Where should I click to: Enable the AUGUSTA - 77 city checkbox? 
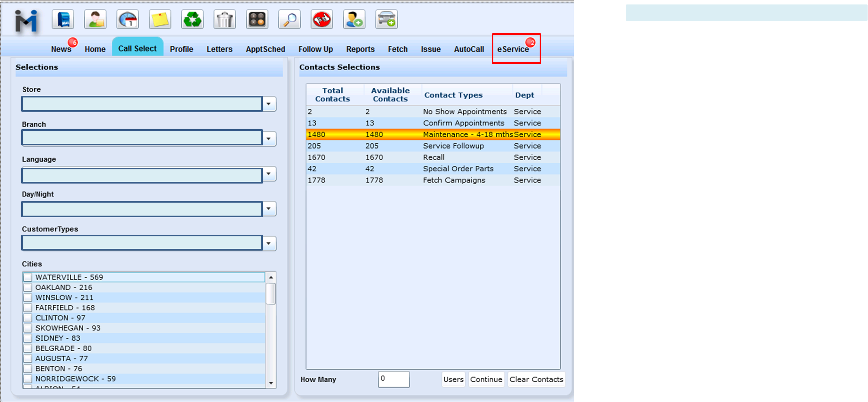coord(28,359)
